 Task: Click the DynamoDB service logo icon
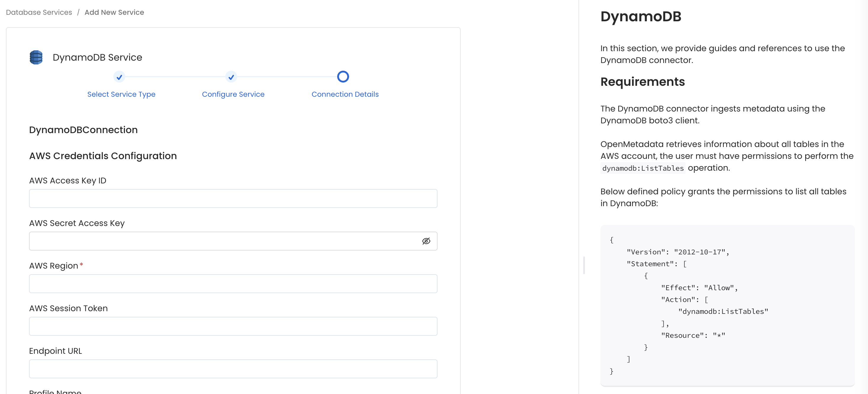click(x=36, y=57)
